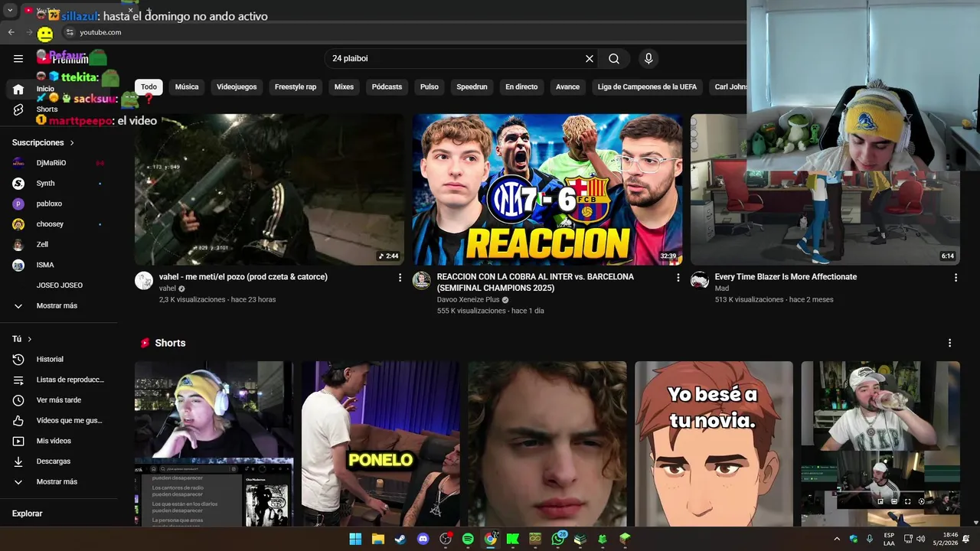This screenshot has width=980, height=551.
Task: Open the PONELO short
Action: point(381,444)
